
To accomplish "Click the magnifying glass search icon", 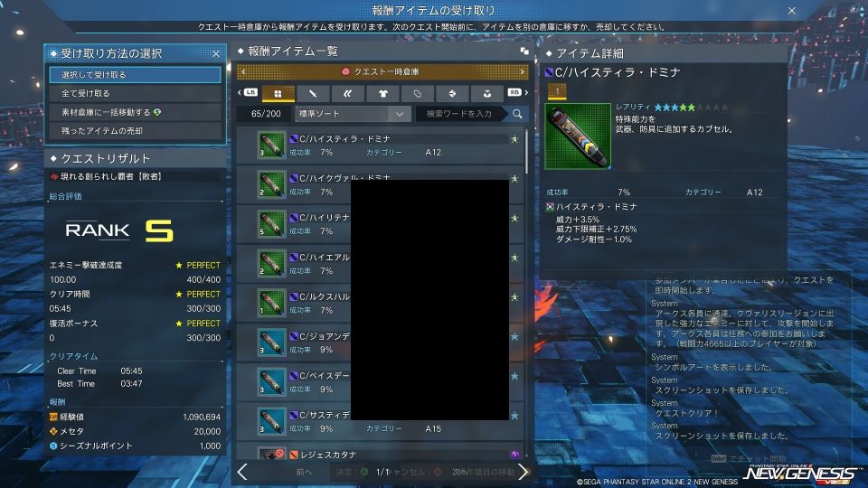I will tap(517, 114).
